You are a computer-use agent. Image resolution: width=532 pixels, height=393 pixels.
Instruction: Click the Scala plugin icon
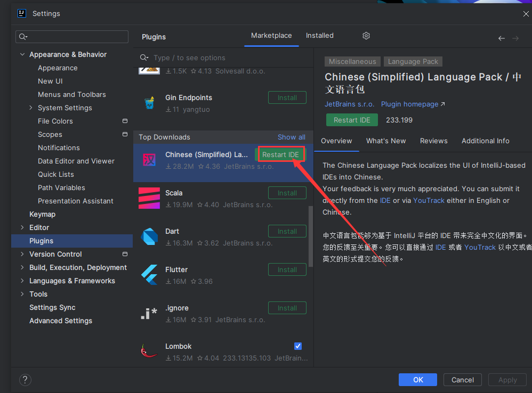tap(149, 198)
